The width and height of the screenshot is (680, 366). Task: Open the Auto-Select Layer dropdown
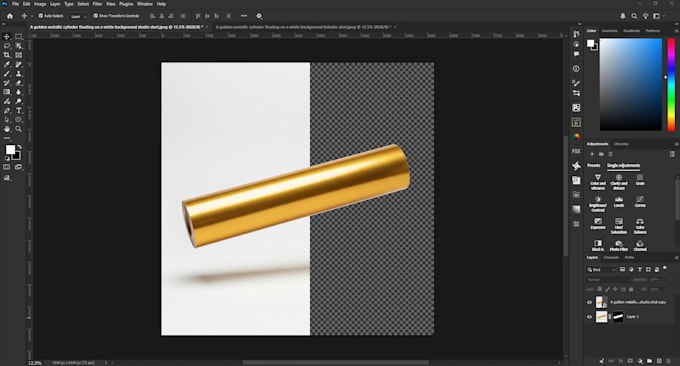coord(78,16)
